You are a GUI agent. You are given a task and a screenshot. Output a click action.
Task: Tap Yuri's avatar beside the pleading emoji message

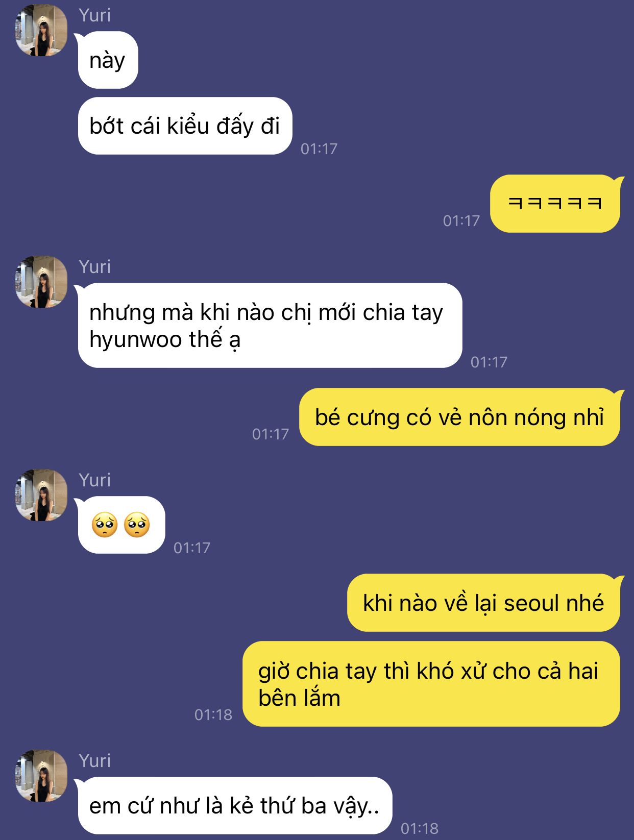pos(41,495)
